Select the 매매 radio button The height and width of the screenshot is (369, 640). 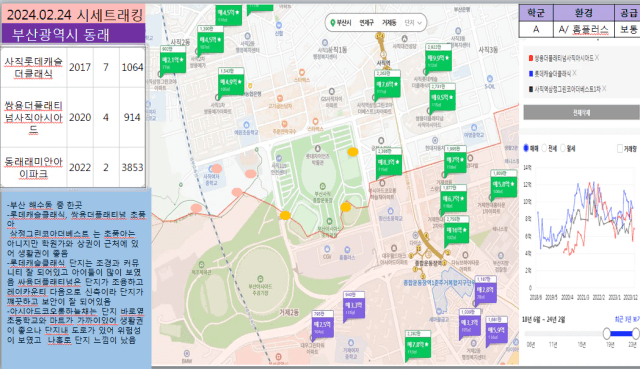(x=526, y=148)
